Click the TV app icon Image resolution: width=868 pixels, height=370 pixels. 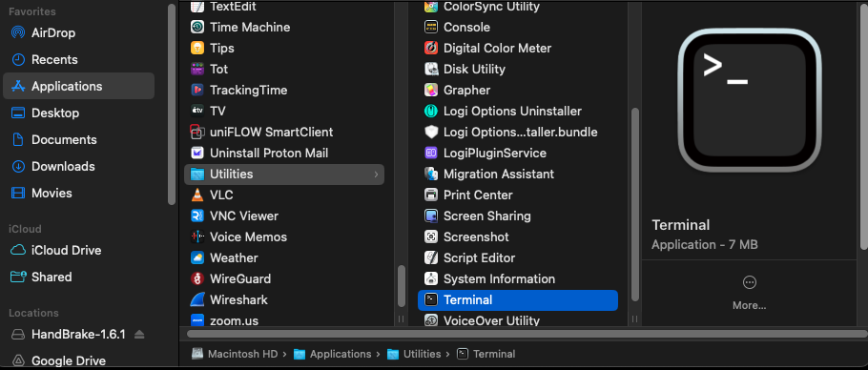(x=197, y=111)
